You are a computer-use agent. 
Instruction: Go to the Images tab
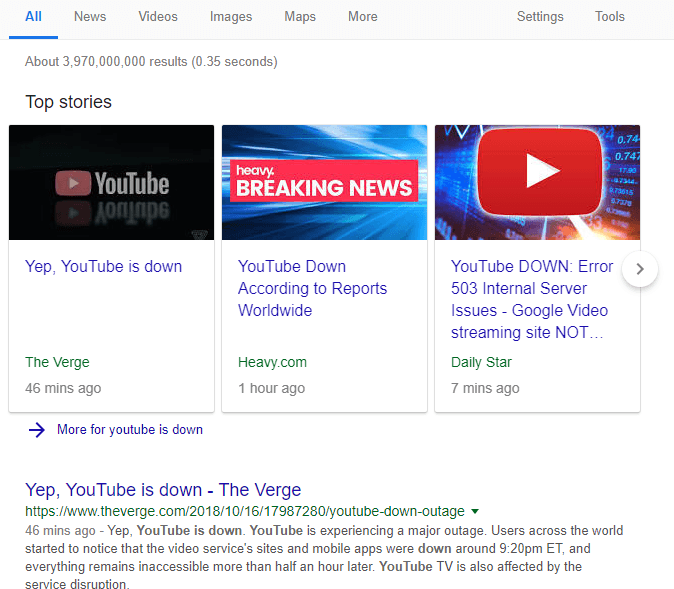tap(231, 17)
